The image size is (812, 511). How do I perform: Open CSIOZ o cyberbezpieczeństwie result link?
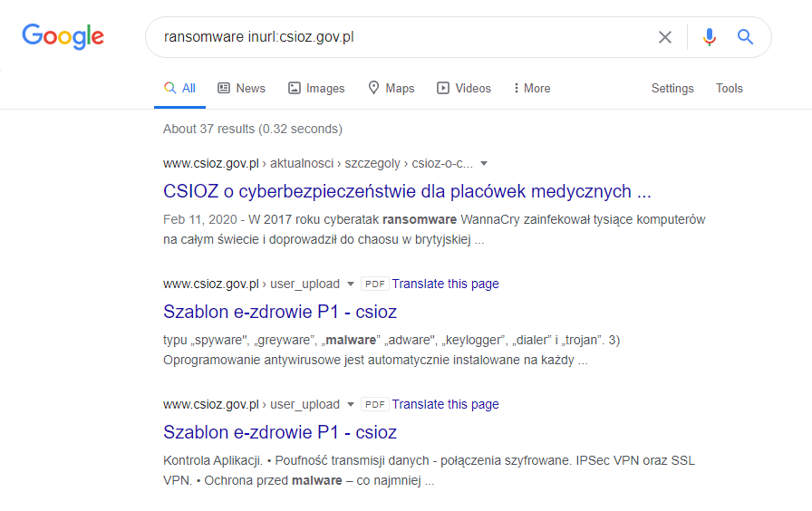pyautogui.click(x=407, y=191)
